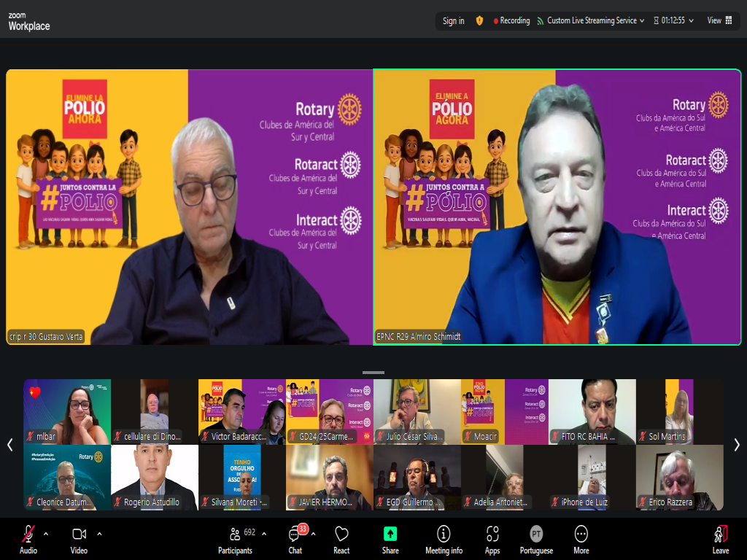Expand Custom Live Streaming Service dropdown
The image size is (747, 560).
tap(642, 20)
